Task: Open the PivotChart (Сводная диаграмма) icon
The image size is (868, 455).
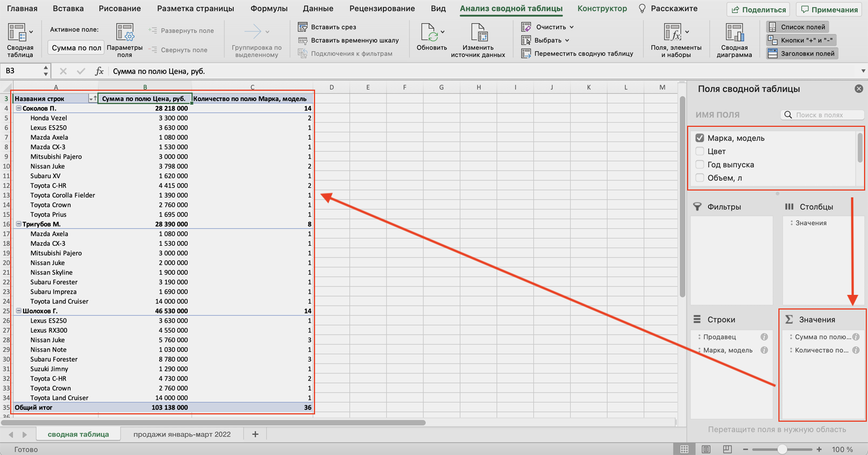Action: pyautogui.click(x=734, y=34)
